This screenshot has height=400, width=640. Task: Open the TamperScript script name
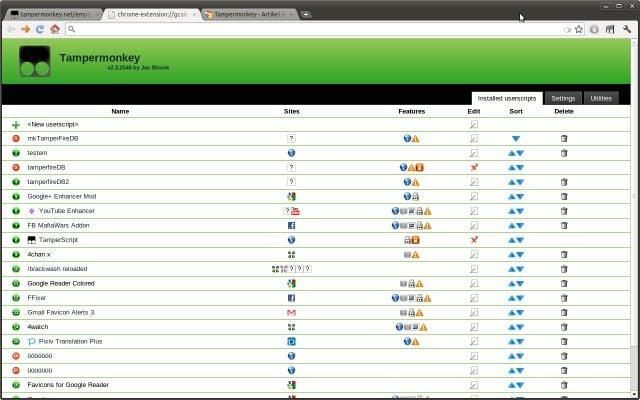58,240
